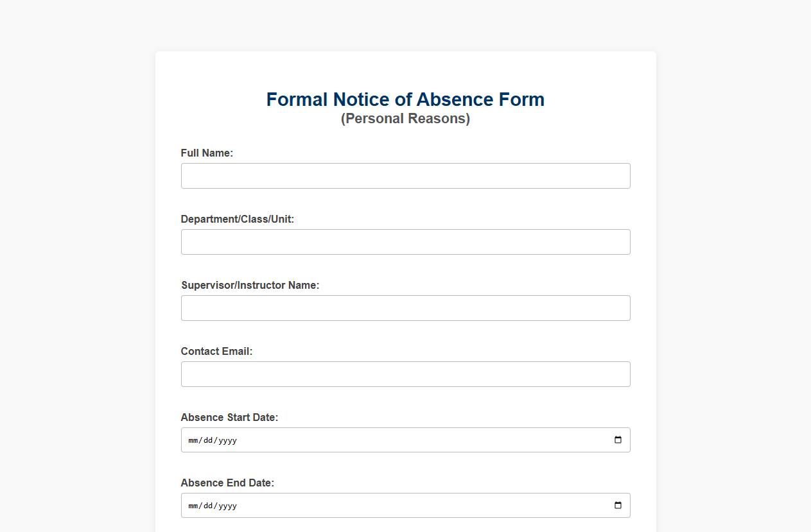
Task: Select the day segment of the start date
Action: point(209,440)
